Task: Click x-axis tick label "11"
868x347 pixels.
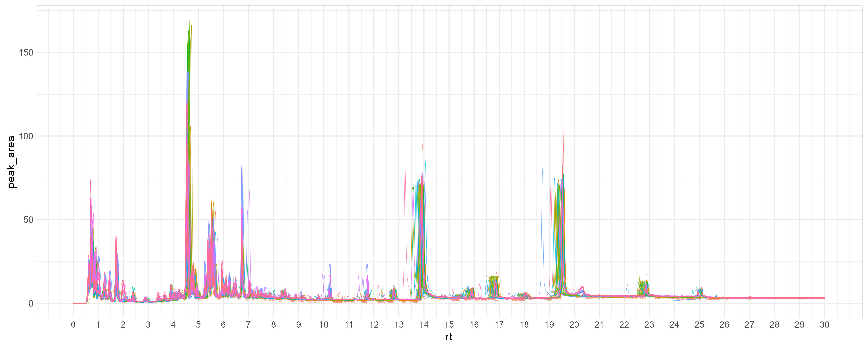Action: click(x=349, y=325)
